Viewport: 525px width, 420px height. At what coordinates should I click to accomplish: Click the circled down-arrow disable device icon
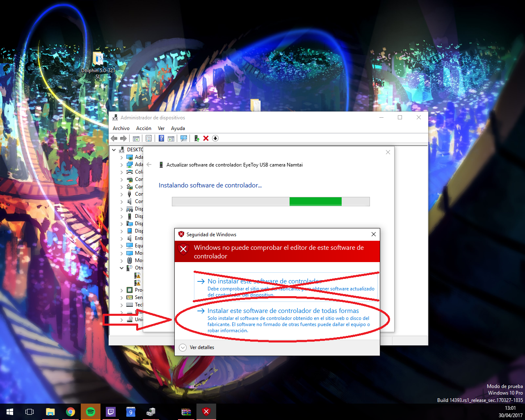click(x=215, y=138)
